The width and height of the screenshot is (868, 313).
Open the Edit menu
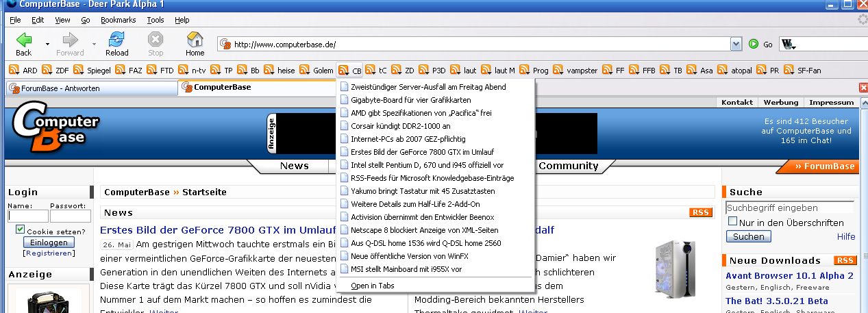(38, 21)
